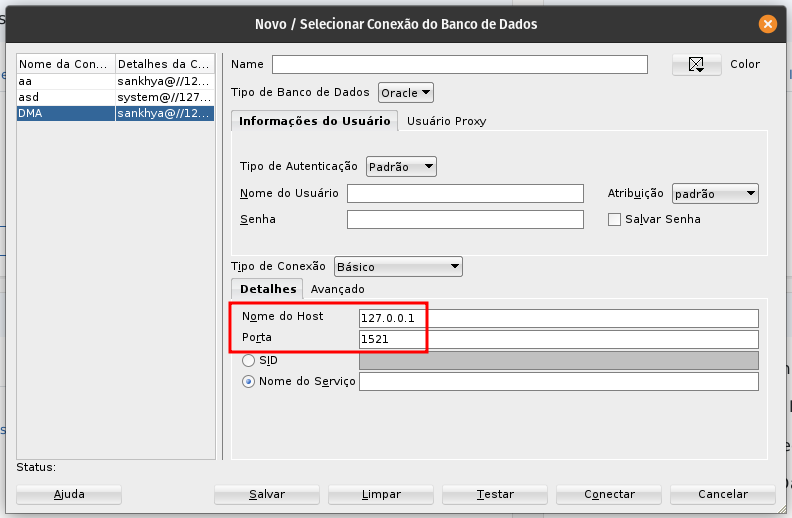The width and height of the screenshot is (792, 518).
Task: Expand the Tipo de Autenticação dropdown
Action: 402,167
